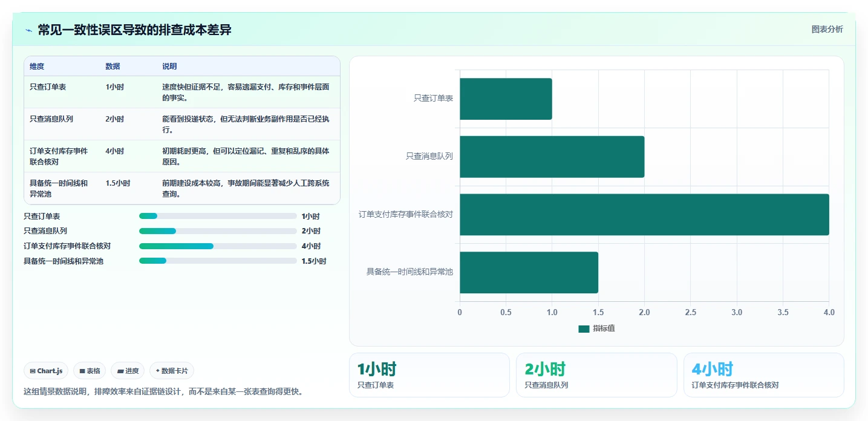Click the title 常见一致性误区导致的排查成本差异
The image size is (868, 421).
[135, 30]
